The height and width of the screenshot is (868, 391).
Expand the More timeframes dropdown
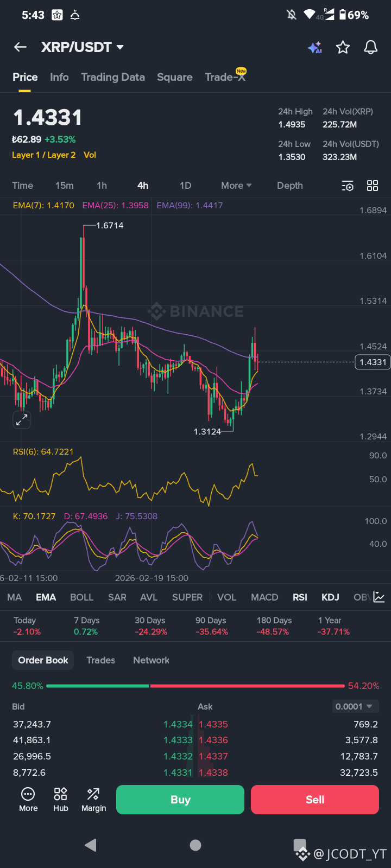click(236, 186)
